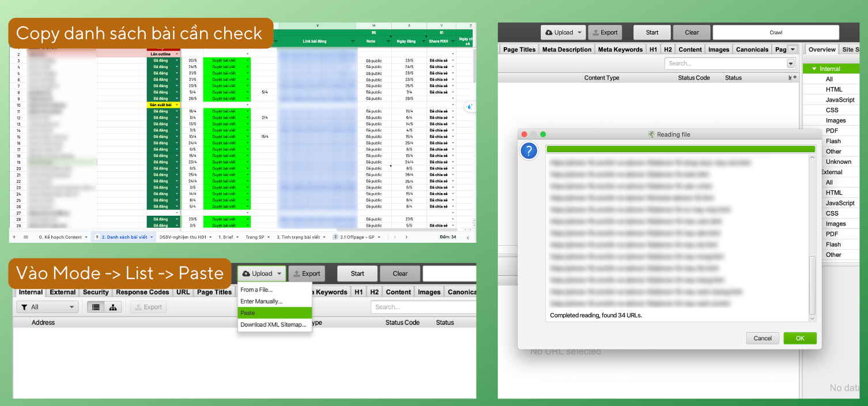This screenshot has height=406, width=868.
Task: Open dropdown arrow inside Search box
Action: tap(791, 63)
